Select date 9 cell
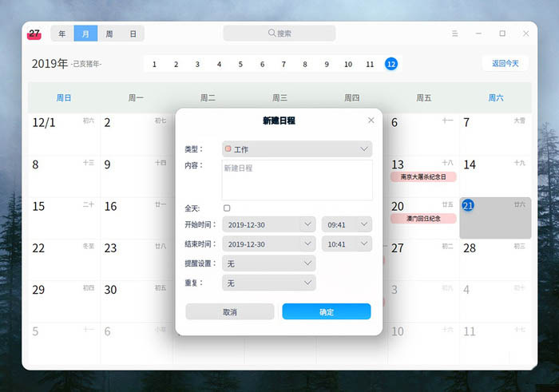The width and height of the screenshot is (559, 392). click(x=137, y=176)
